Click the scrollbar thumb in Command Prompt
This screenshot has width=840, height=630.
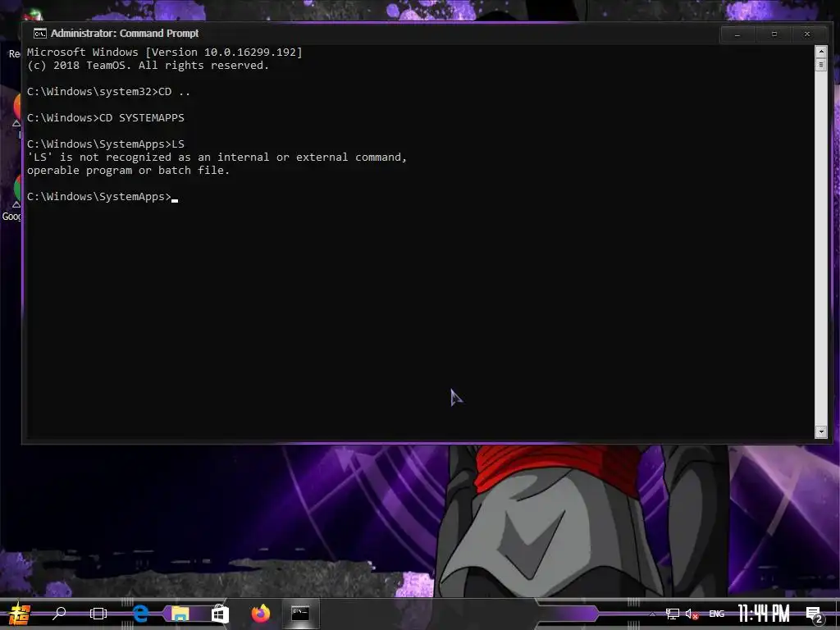click(820, 65)
